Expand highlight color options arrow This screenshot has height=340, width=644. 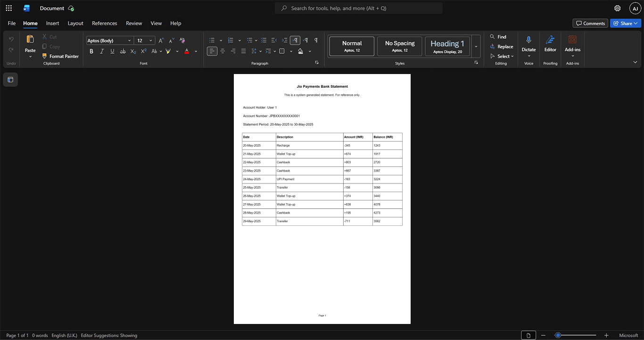177,51
